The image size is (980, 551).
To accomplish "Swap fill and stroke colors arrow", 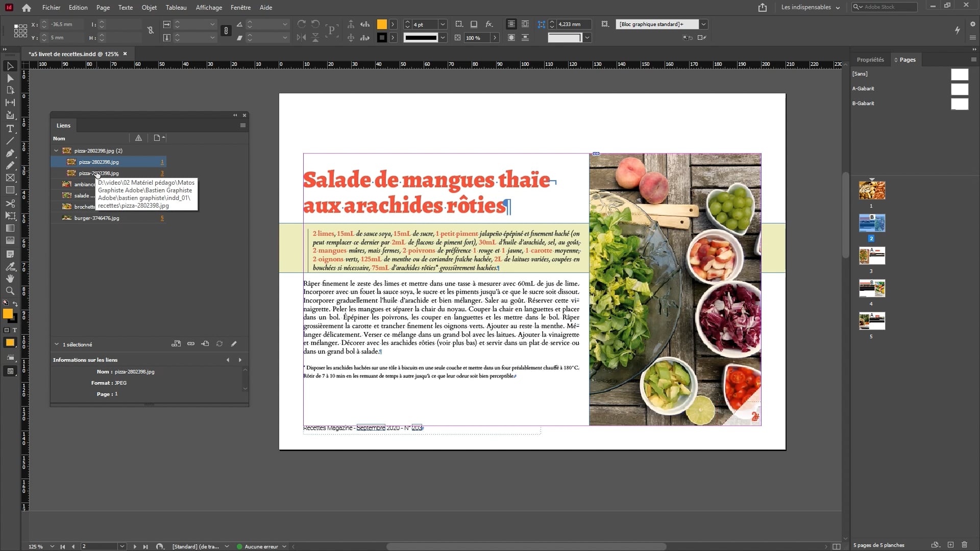I will (x=15, y=304).
